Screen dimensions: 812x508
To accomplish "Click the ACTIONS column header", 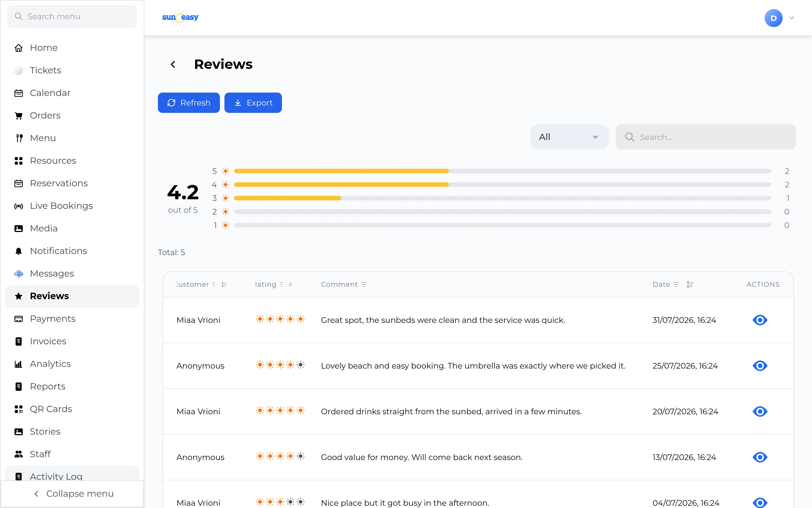I will (763, 284).
